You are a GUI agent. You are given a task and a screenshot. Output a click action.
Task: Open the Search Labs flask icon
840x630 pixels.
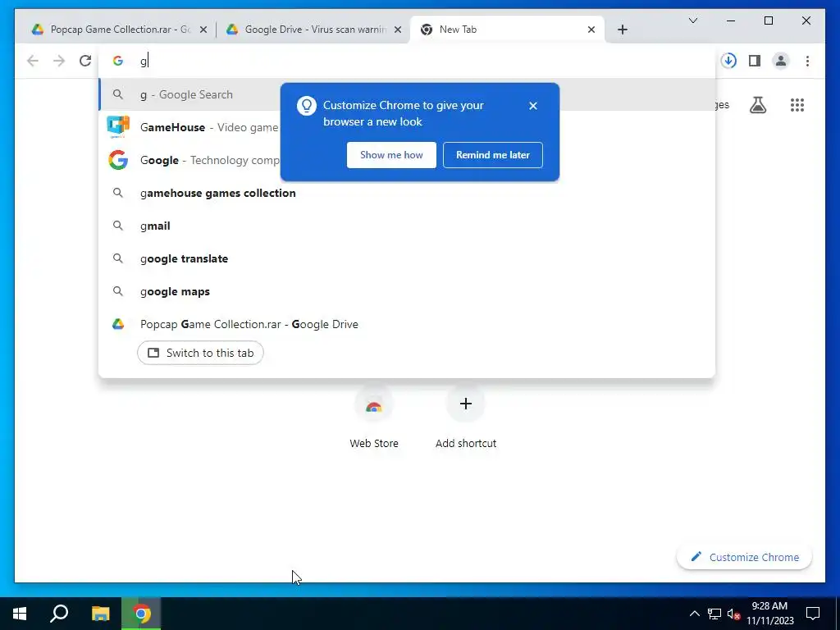757,105
